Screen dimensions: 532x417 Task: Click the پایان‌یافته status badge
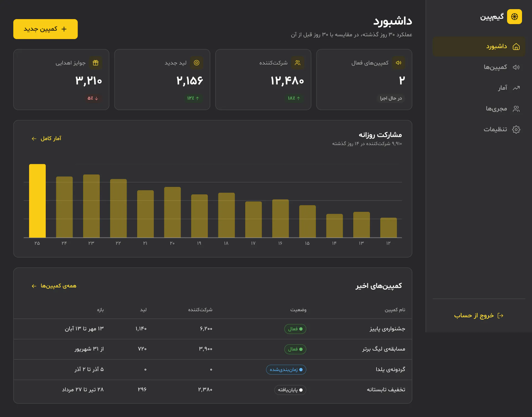(x=290, y=390)
